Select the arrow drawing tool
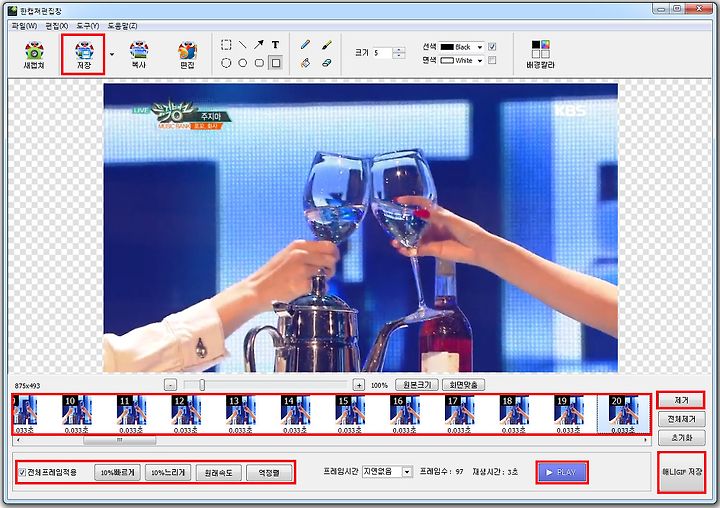This screenshot has width=720, height=508. click(259, 45)
